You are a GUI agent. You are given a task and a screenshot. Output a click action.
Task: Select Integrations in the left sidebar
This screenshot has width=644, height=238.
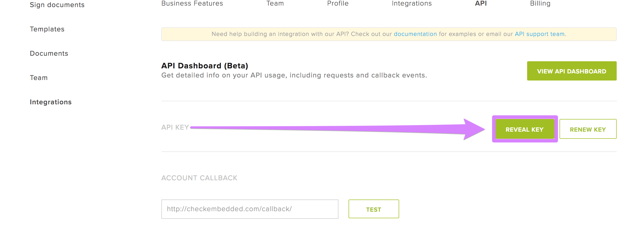pos(51,102)
